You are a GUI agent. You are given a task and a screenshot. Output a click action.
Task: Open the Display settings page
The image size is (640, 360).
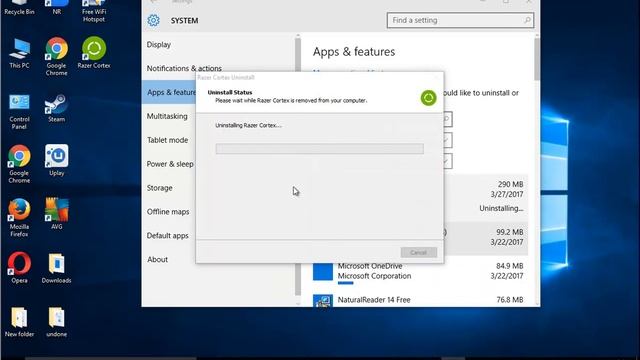pos(159,44)
